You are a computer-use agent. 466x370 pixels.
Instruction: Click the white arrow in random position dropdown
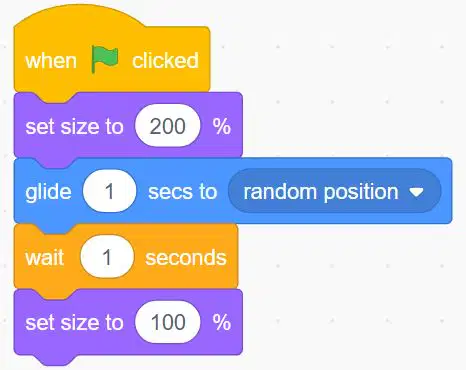coord(417,192)
